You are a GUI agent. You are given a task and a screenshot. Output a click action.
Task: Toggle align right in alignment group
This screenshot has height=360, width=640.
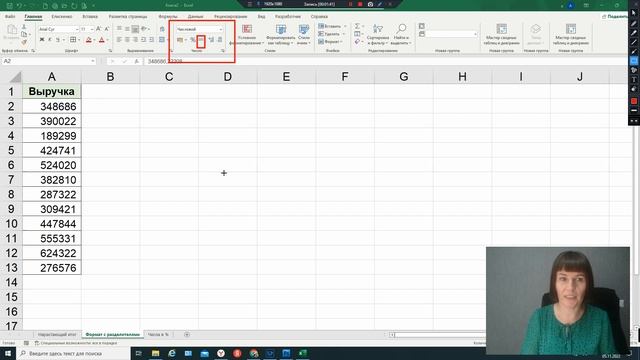(x=135, y=40)
